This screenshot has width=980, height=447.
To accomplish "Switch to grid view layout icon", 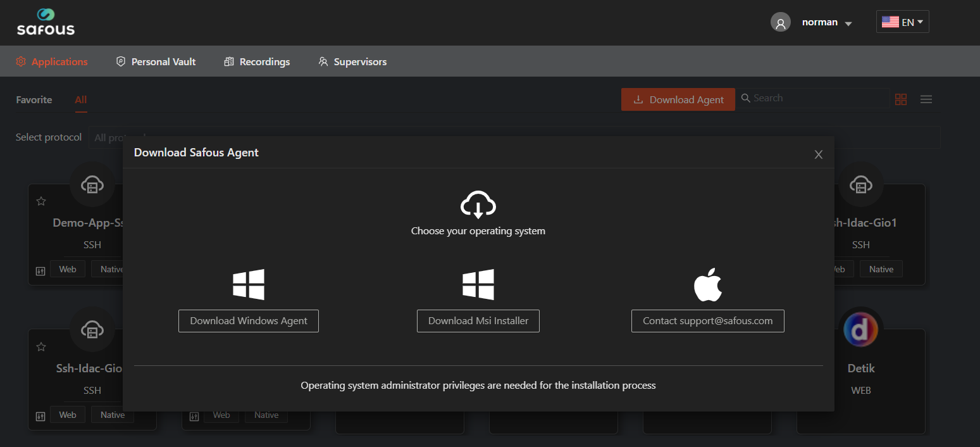I will (901, 99).
